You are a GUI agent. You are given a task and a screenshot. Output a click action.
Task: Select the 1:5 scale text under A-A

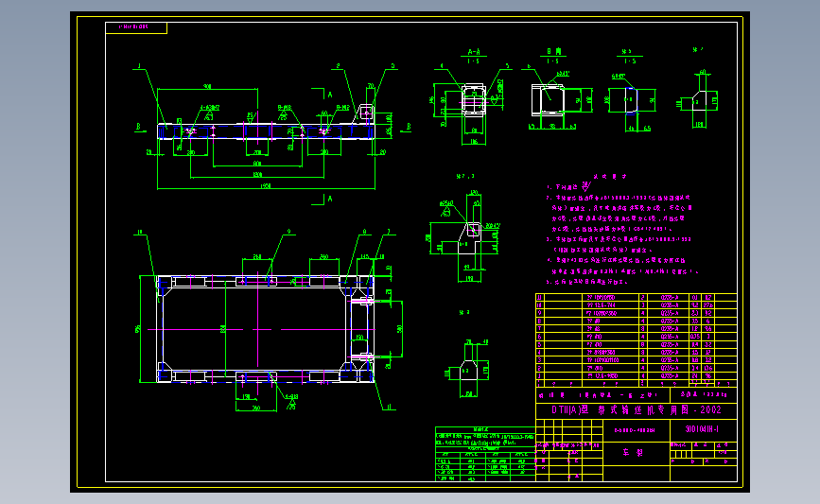(x=473, y=61)
